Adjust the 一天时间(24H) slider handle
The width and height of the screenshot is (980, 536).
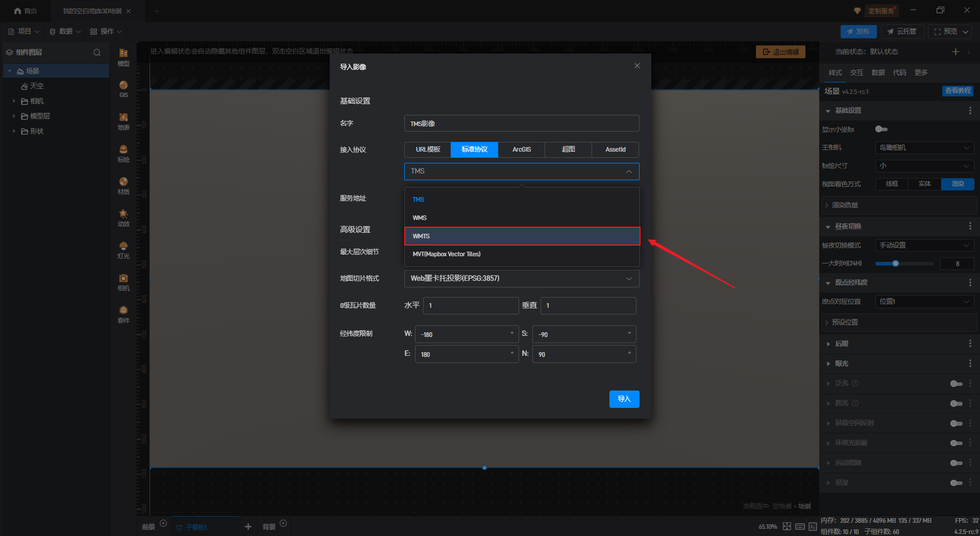pyautogui.click(x=895, y=263)
